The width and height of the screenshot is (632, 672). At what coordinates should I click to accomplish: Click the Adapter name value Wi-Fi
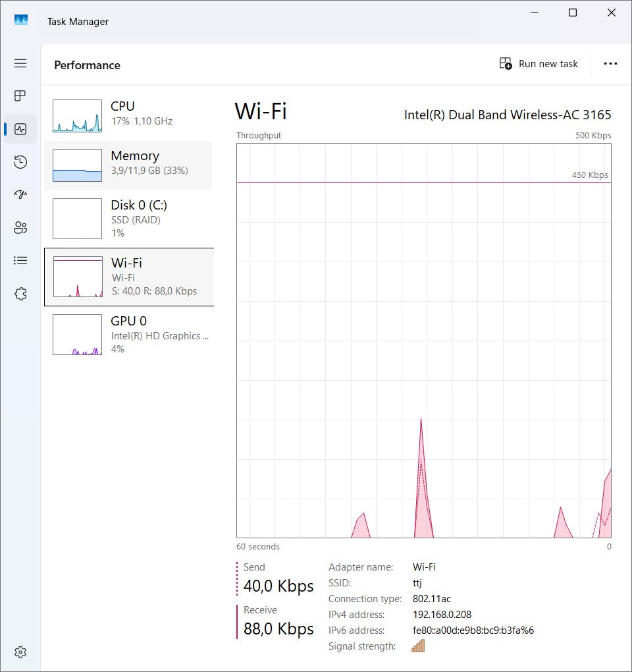424,567
